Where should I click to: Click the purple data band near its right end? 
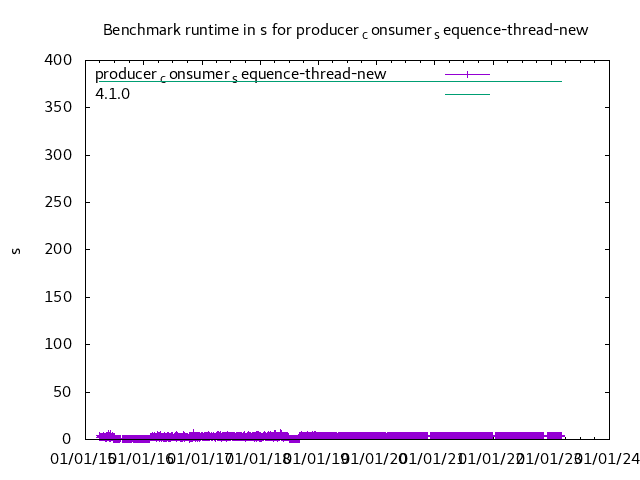553,435
